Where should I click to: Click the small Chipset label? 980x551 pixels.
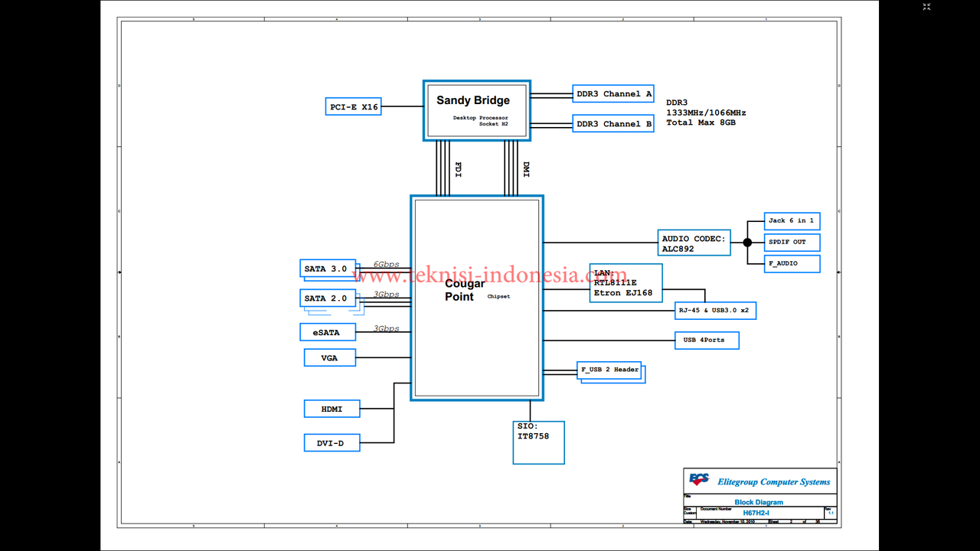coord(498,296)
